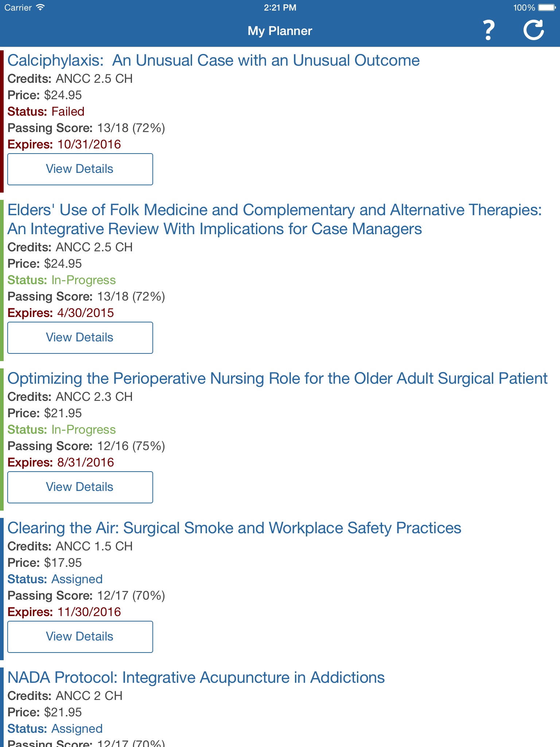Tap the refresh icon in header
The height and width of the screenshot is (747, 560).
[x=533, y=30]
